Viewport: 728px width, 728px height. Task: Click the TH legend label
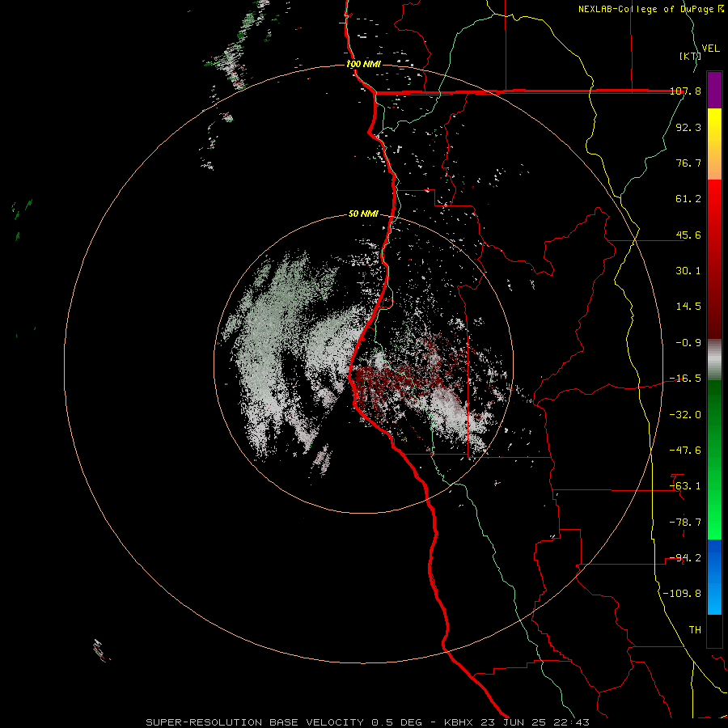(695, 630)
